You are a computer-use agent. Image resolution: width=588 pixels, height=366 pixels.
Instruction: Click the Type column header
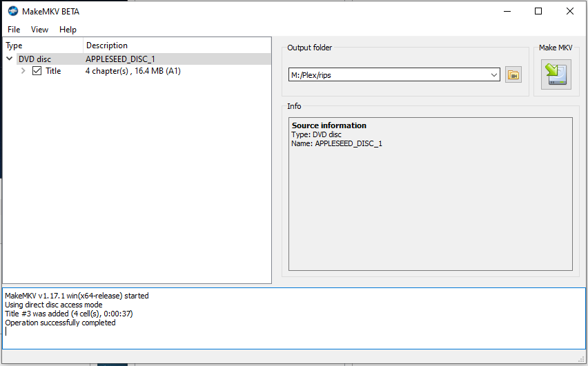[x=43, y=45]
